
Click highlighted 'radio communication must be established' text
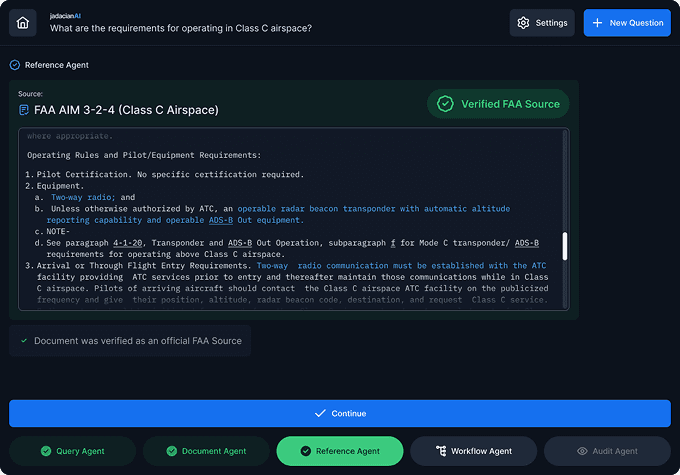[x=391, y=265]
